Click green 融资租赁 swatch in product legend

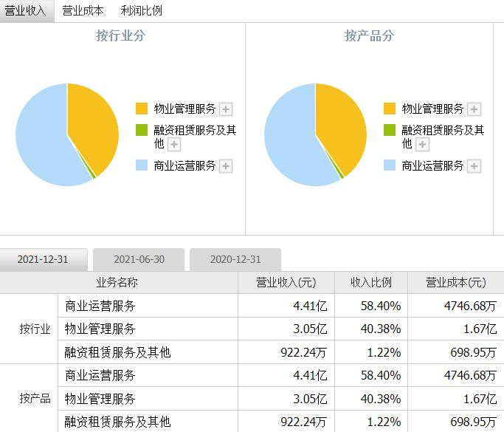pos(390,130)
